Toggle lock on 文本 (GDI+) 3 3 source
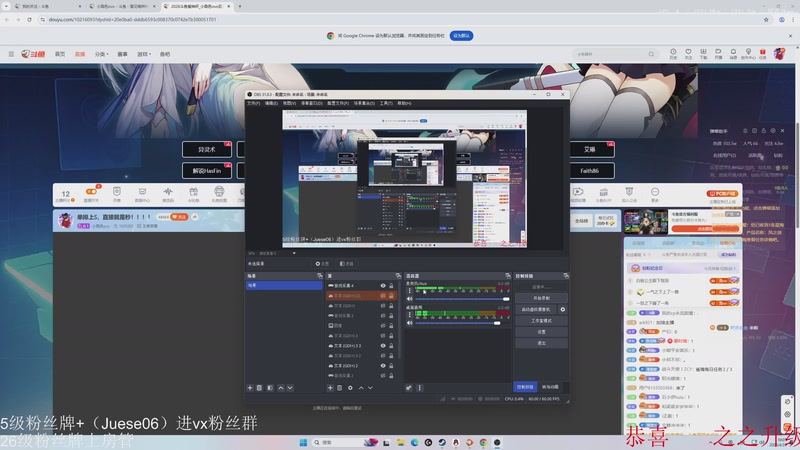 [x=391, y=345]
